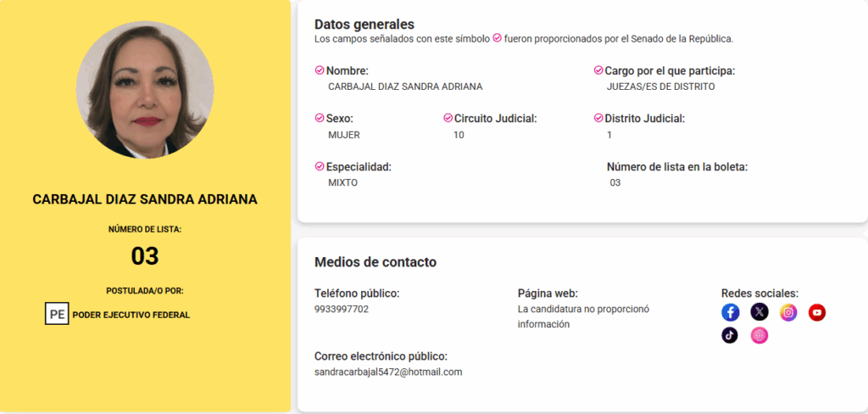Image resolution: width=868 pixels, height=414 pixels.
Task: Click the check icon next to Sexo
Action: pyautogui.click(x=320, y=118)
